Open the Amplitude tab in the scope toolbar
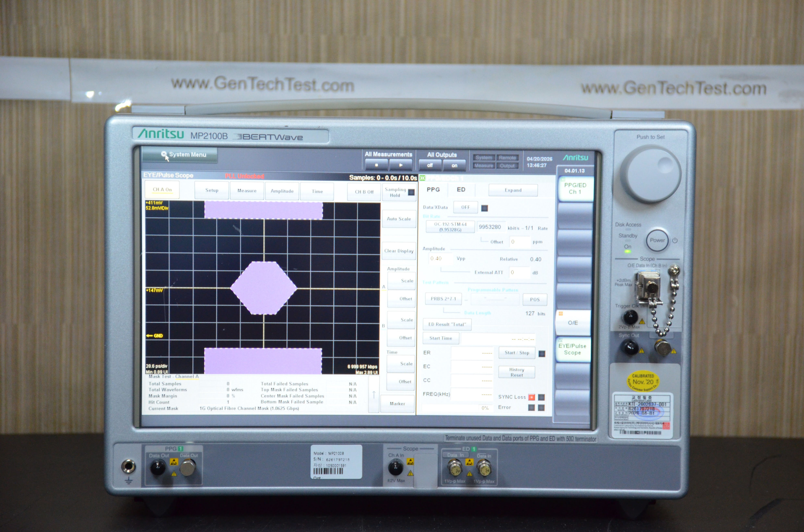This screenshot has width=804, height=532. pos(282,191)
